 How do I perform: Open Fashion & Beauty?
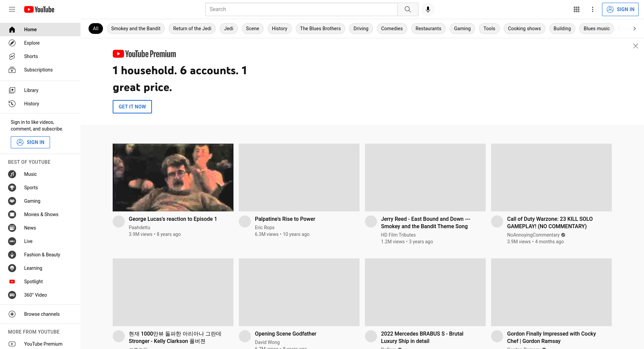[40, 255]
